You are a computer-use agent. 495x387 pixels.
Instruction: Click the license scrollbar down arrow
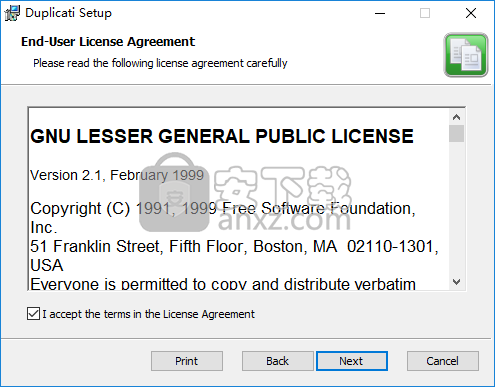tap(456, 282)
